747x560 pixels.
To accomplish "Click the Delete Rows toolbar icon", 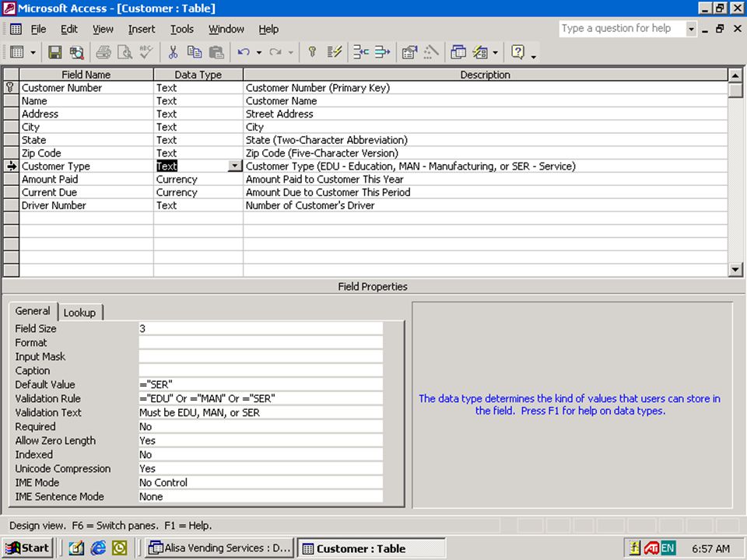I will (x=382, y=52).
